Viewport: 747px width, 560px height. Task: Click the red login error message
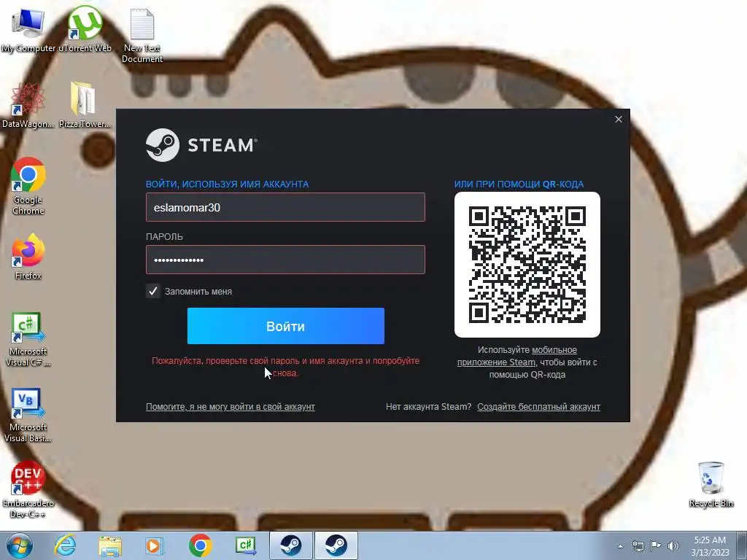click(286, 367)
